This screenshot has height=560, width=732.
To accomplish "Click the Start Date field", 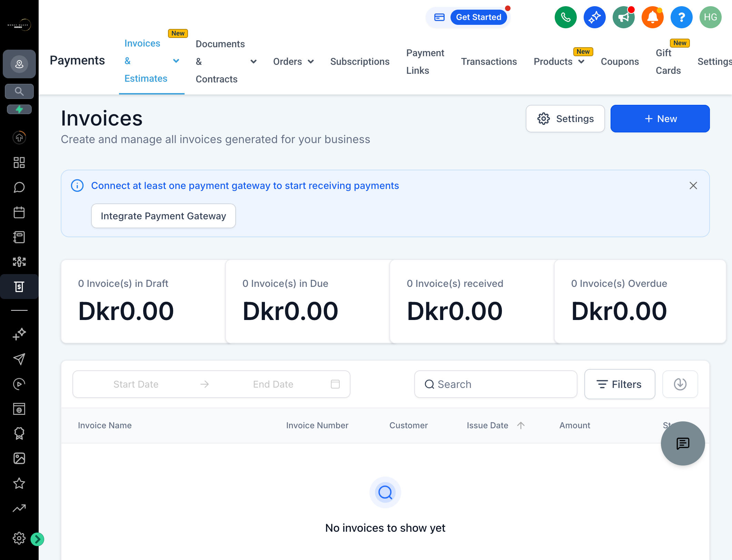I will (x=136, y=384).
